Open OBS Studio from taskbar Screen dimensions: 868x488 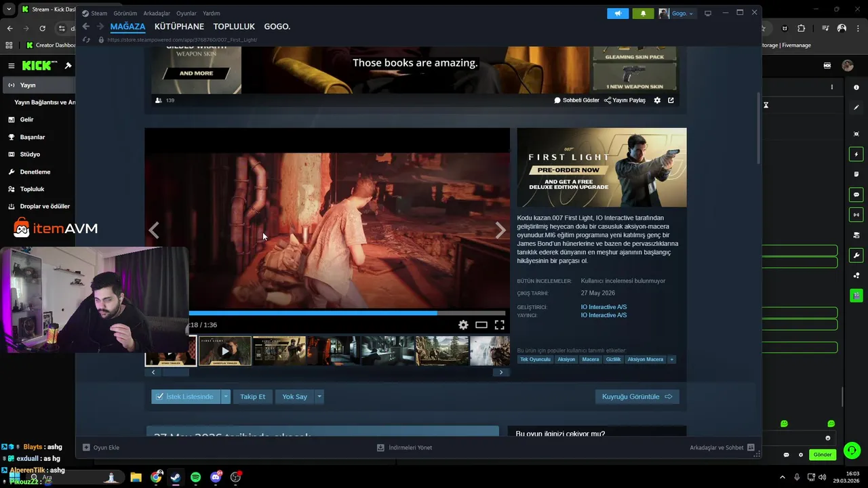click(x=235, y=477)
